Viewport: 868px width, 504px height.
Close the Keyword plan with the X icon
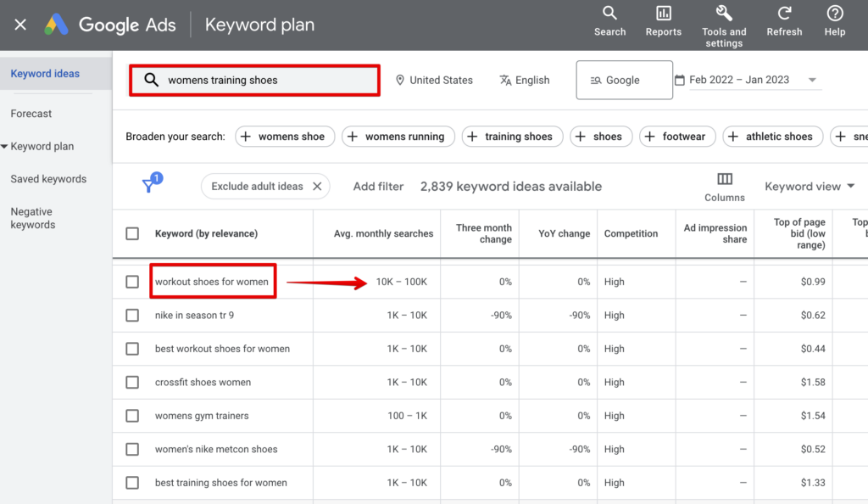[x=20, y=25]
